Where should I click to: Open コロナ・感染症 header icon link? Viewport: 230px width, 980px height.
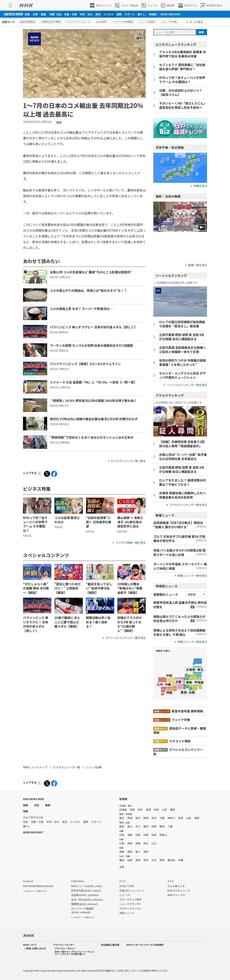coord(127,5)
